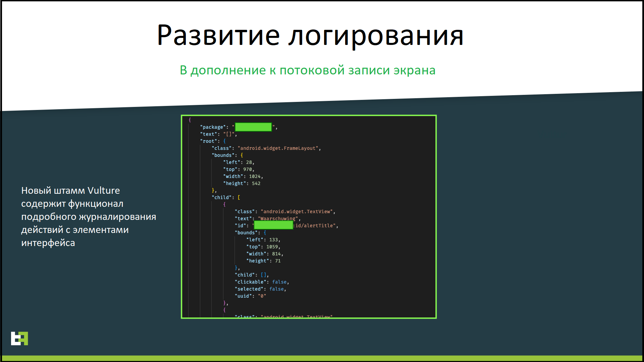
Task: Click the redacted green box after "package"
Action: click(x=253, y=127)
